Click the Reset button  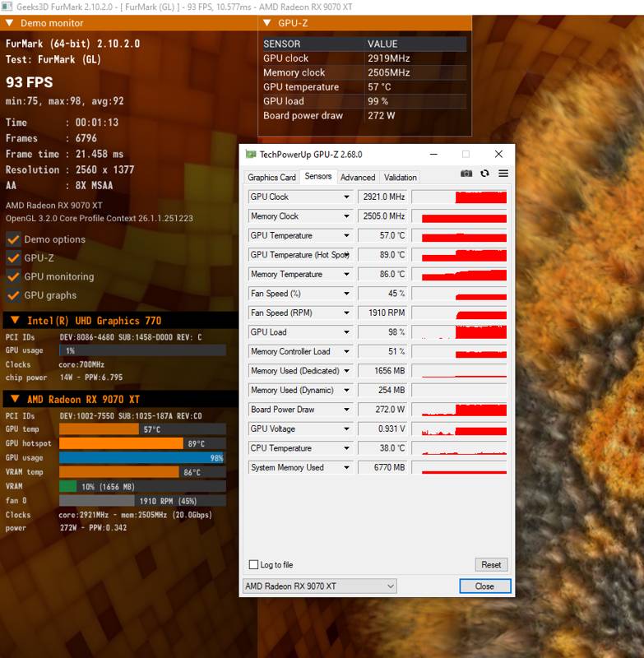click(x=491, y=565)
